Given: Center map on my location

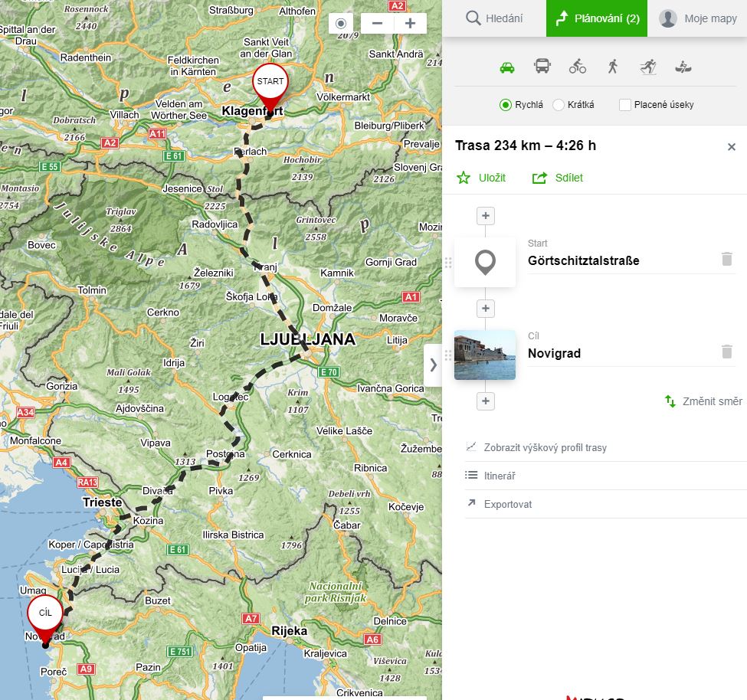Looking at the screenshot, I should (341, 23).
